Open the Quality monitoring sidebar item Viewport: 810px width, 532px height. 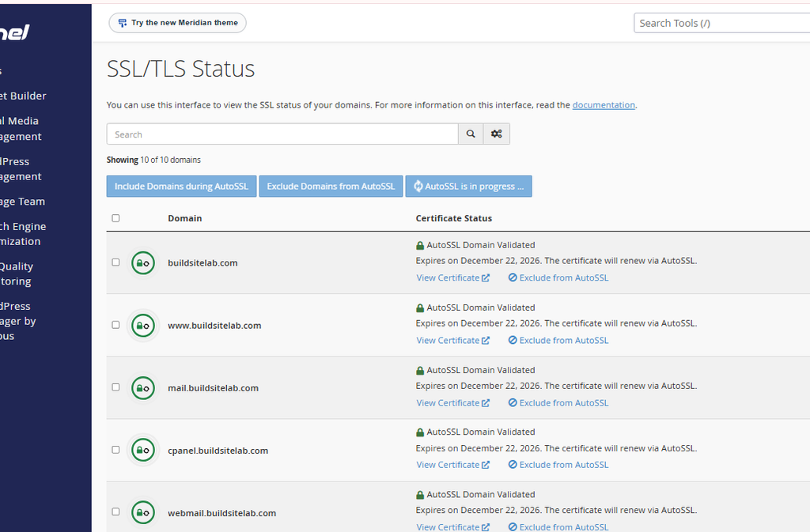click(17, 274)
